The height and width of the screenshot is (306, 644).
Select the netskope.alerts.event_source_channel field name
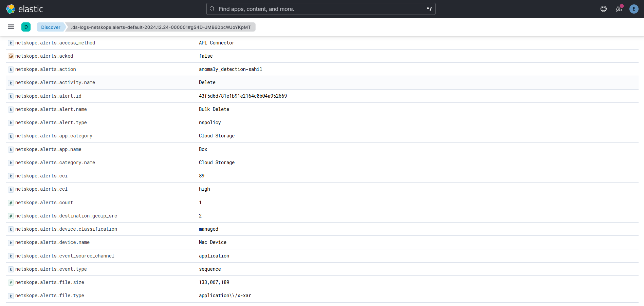65,256
